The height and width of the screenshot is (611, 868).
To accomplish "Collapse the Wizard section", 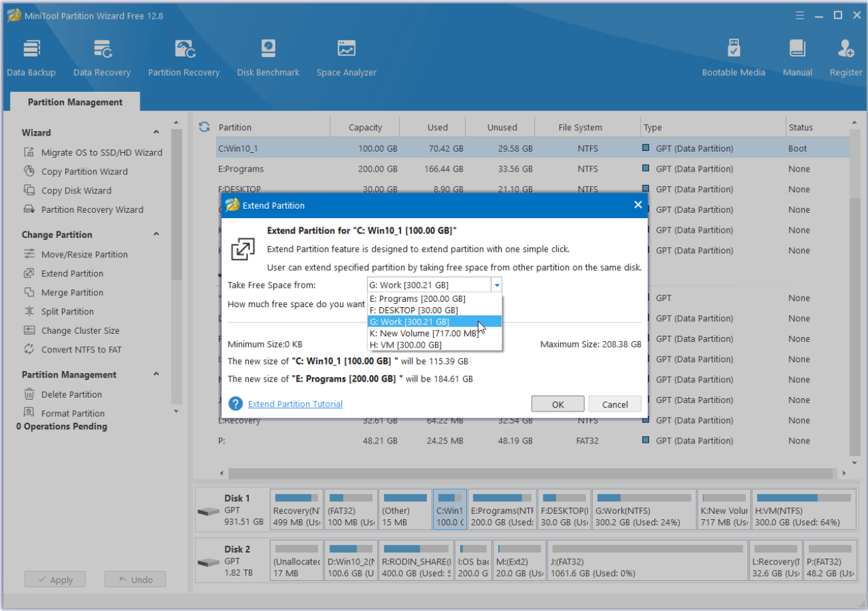I will click(156, 132).
